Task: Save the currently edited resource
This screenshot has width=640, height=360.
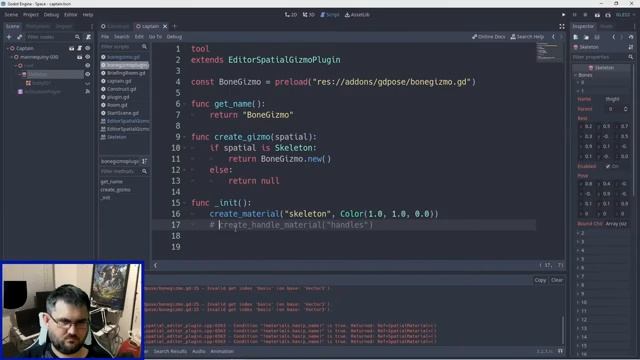Action: coord(597,37)
